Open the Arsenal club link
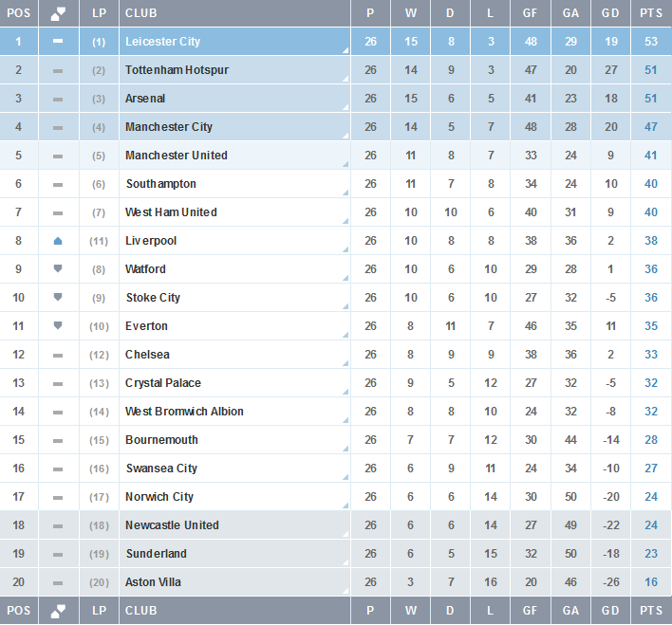The image size is (672, 625). tap(145, 99)
